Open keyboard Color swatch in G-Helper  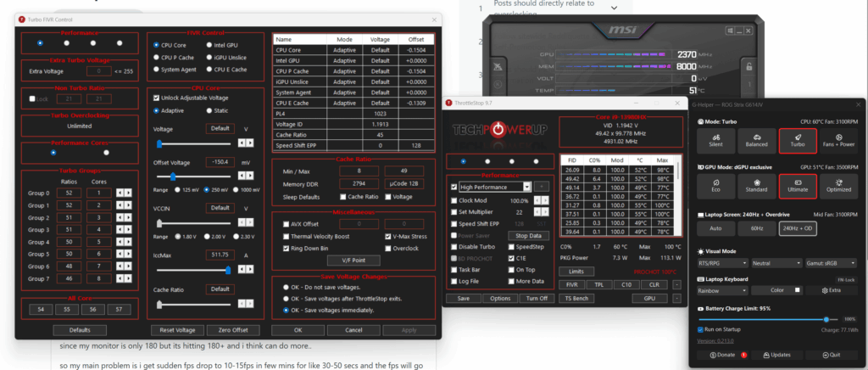pyautogui.click(x=776, y=290)
